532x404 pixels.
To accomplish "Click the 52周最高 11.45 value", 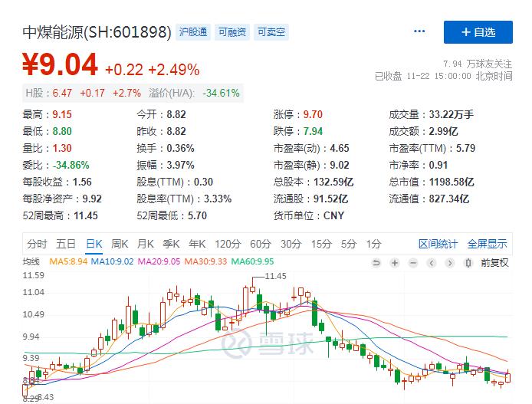I will pyautogui.click(x=86, y=215).
